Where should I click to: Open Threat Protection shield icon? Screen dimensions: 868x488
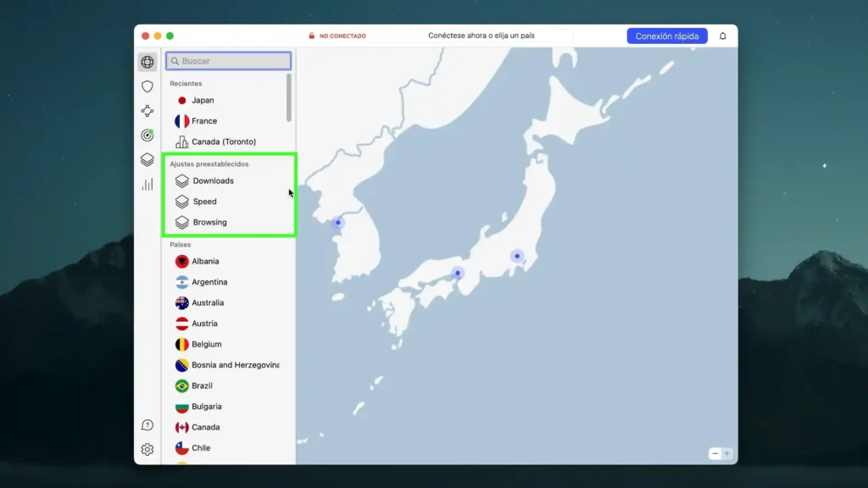(147, 86)
